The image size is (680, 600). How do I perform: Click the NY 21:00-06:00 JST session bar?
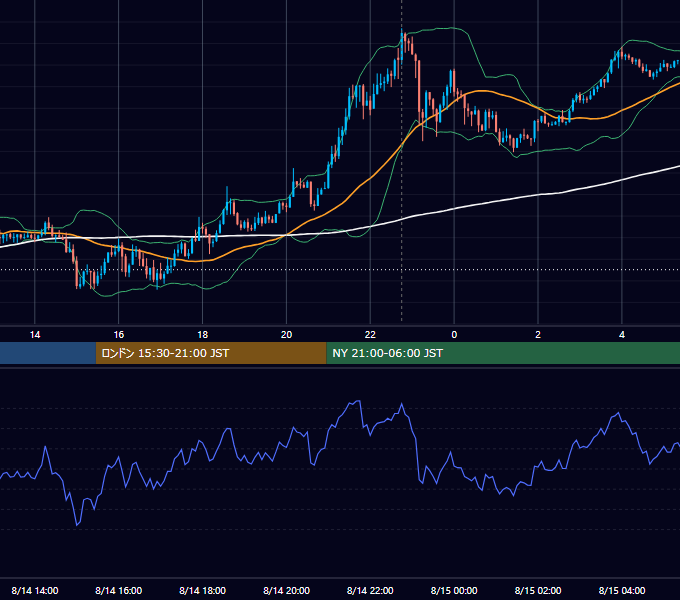(503, 353)
